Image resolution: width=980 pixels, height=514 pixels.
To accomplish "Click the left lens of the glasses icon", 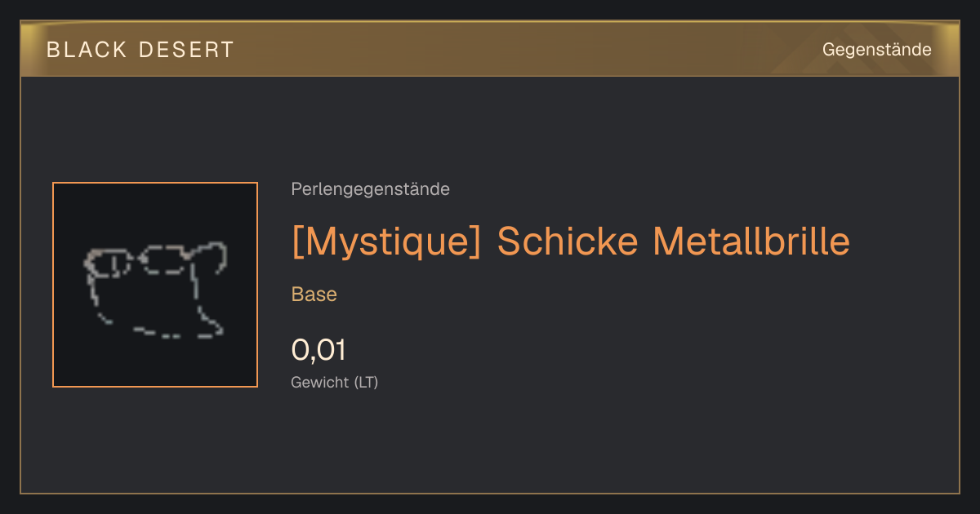I will (x=109, y=264).
